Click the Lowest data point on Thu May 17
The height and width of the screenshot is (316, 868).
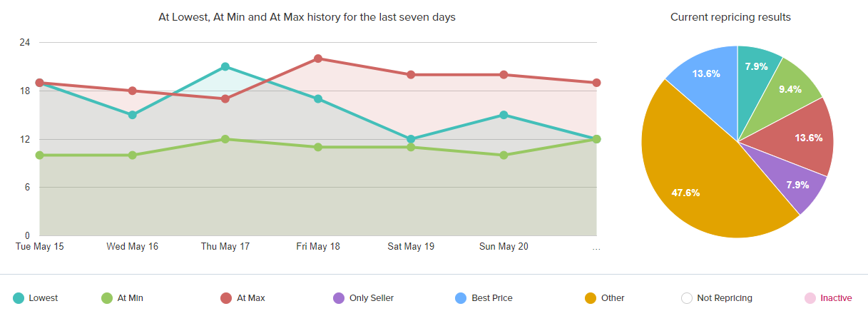[x=225, y=66]
